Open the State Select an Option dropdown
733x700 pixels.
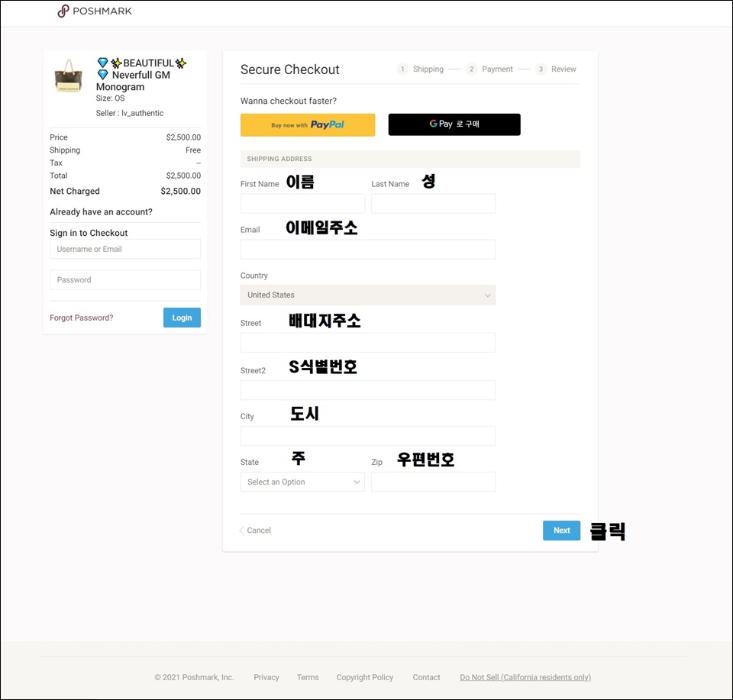(x=302, y=482)
